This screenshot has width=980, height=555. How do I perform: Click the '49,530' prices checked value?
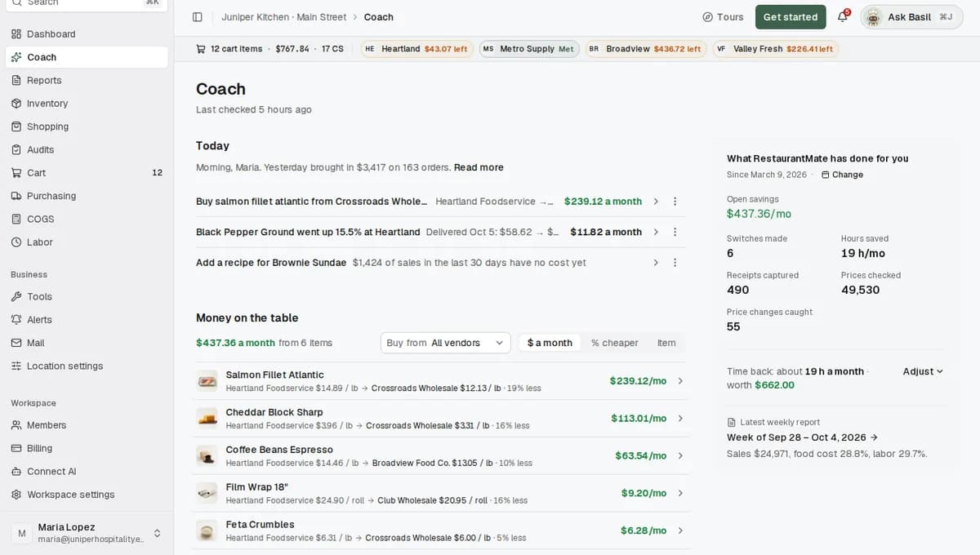tap(860, 290)
